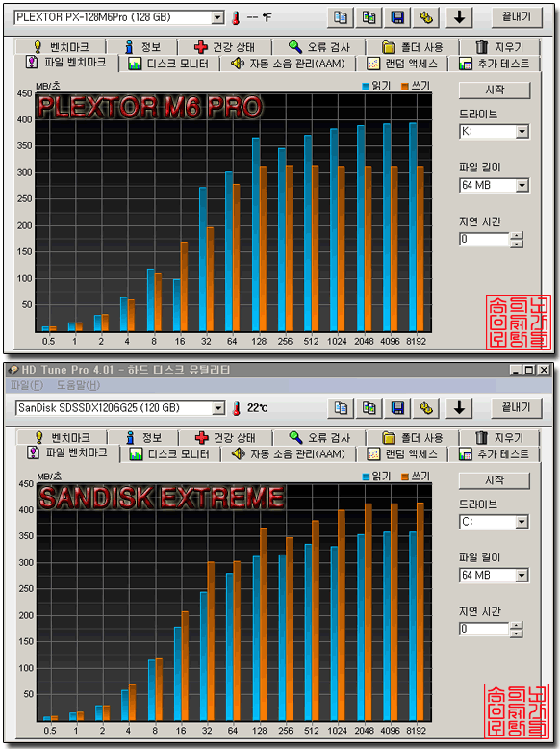Click copy screenshot icon in Plextor window
Image resolution: width=560 pixels, height=749 pixels.
[369, 17]
